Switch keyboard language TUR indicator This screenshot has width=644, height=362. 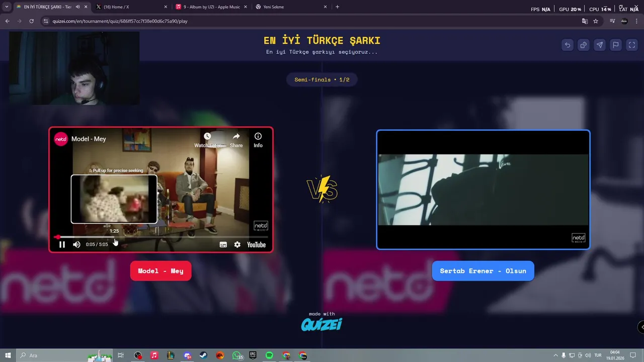(598, 355)
